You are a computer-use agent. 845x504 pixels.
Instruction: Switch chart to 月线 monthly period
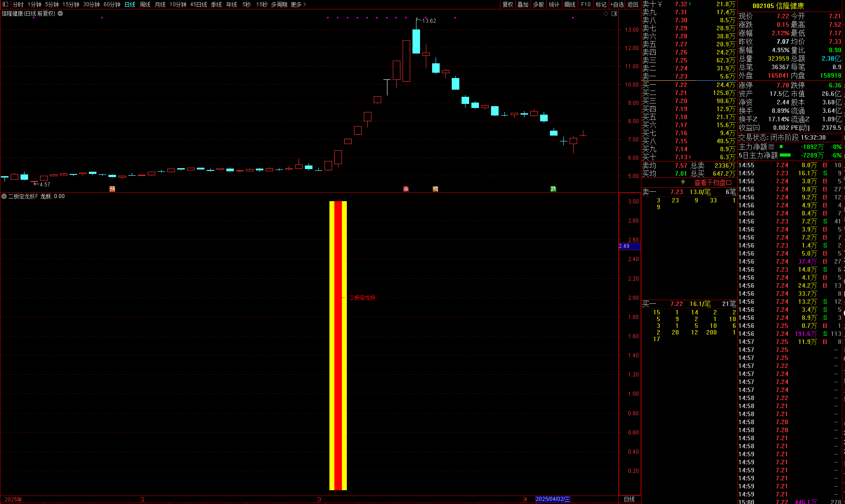[160, 4]
